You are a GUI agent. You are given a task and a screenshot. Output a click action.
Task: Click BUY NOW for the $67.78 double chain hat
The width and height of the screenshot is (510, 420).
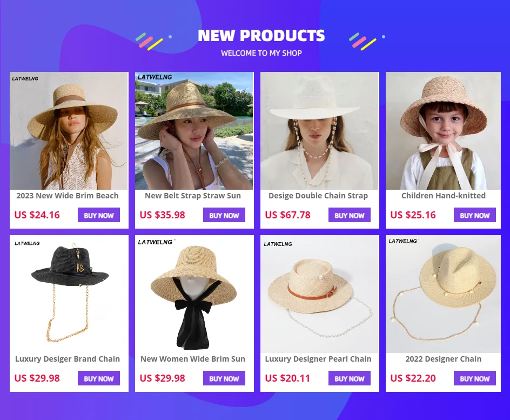(350, 215)
